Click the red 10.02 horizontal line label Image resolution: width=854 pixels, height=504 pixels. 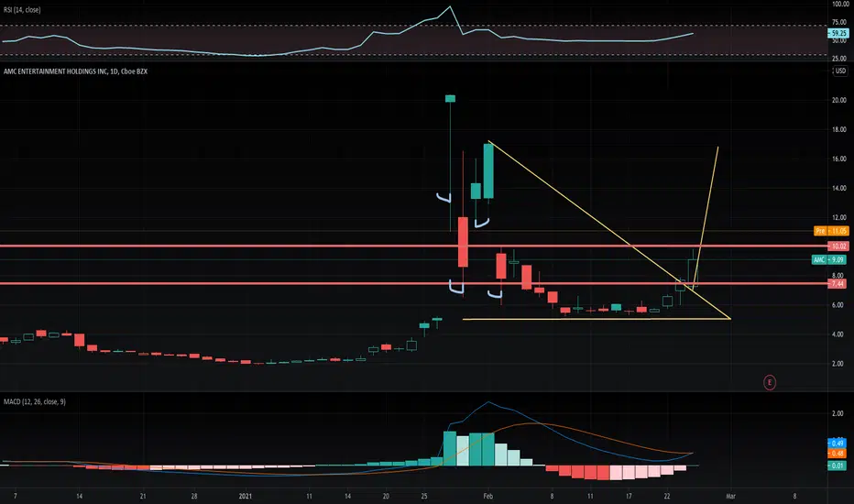click(838, 247)
